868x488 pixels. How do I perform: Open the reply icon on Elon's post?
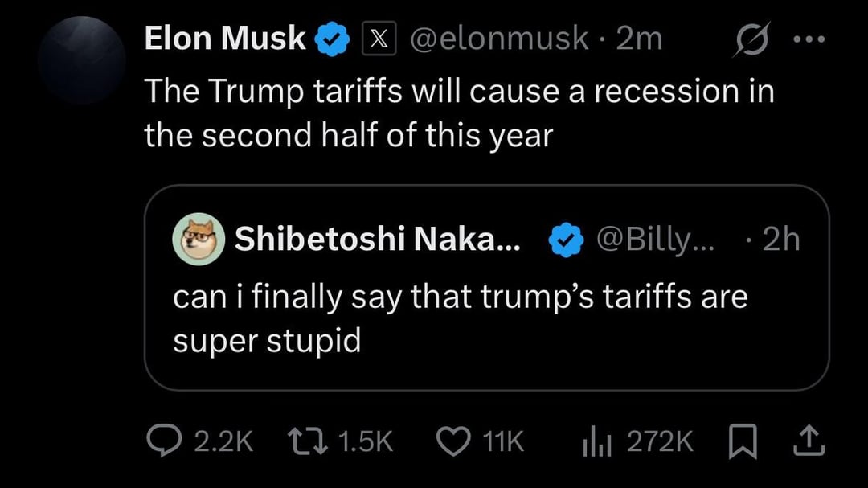pos(165,439)
